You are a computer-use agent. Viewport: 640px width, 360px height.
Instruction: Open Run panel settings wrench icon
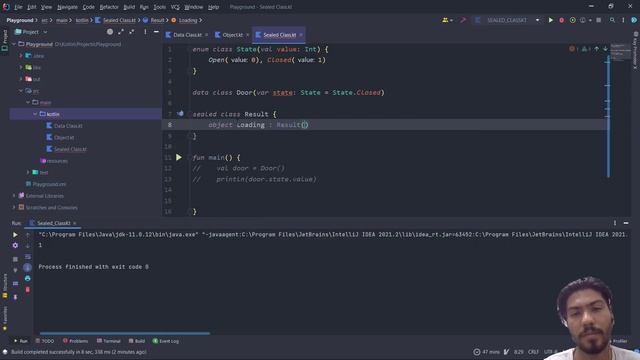(15, 245)
